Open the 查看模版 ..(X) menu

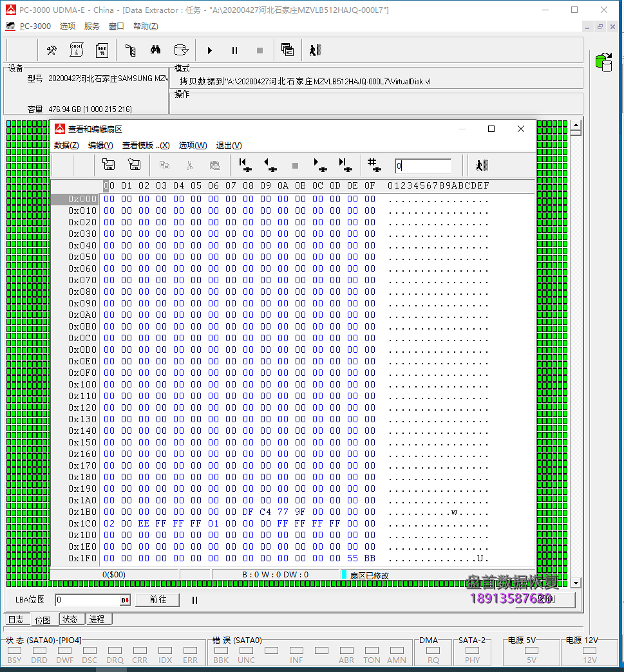click(x=146, y=145)
